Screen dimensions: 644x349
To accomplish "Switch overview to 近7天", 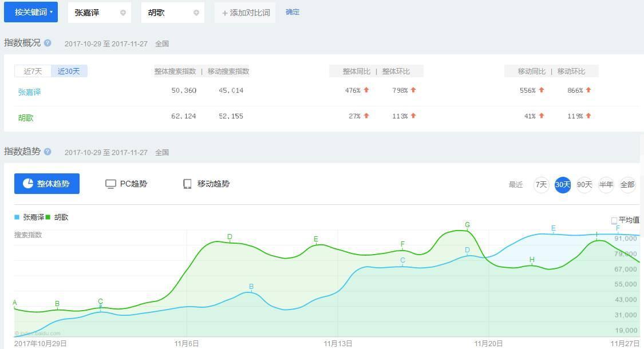I will coord(33,71).
